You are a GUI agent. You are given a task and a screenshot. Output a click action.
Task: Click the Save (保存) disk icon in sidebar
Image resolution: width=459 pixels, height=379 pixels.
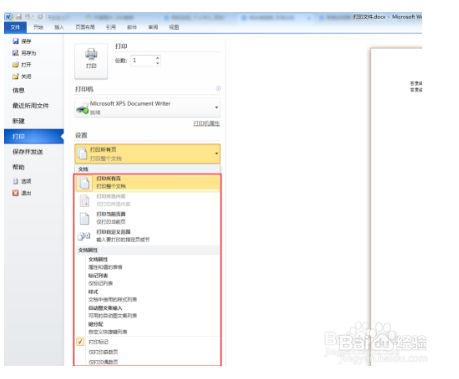coord(16,41)
